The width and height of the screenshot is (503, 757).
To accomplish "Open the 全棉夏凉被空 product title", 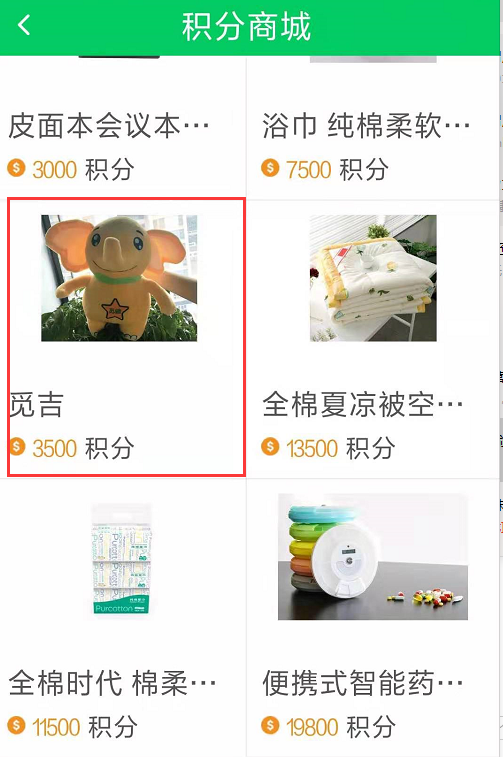I will pyautogui.click(x=363, y=405).
